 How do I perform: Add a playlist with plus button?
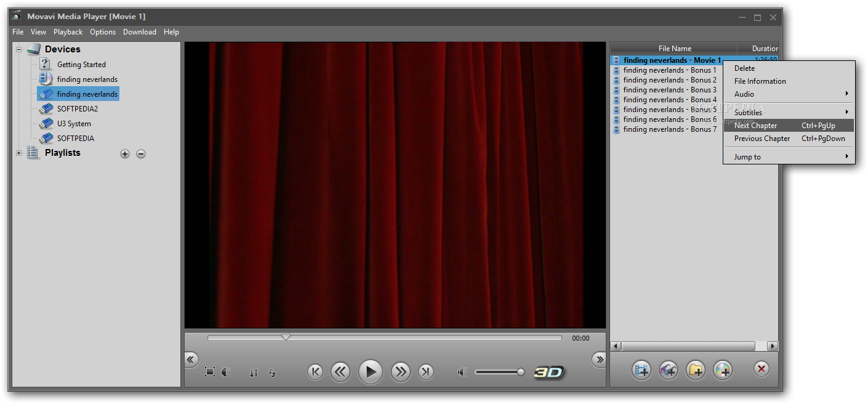[x=125, y=154]
